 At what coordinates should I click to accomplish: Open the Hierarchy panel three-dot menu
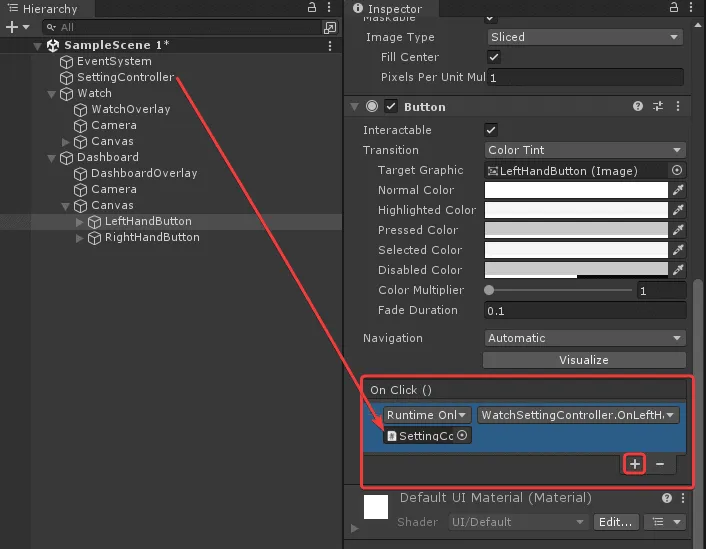click(x=329, y=7)
